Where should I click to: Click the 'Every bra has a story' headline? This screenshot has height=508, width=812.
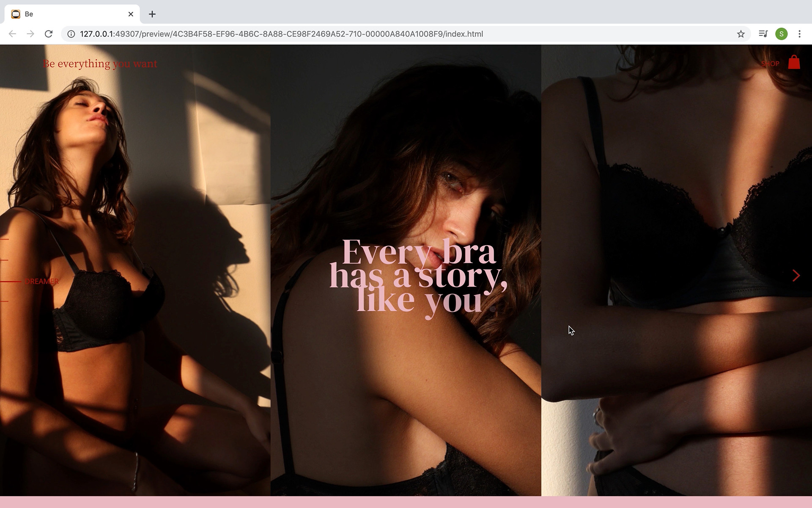pos(418,276)
